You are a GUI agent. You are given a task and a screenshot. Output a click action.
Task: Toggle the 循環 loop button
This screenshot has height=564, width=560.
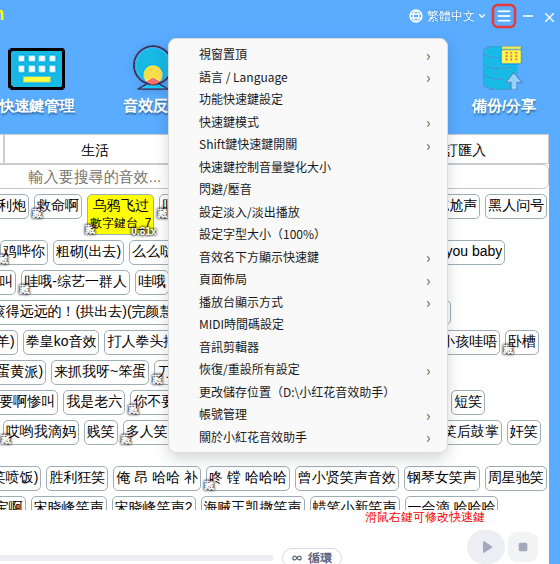[312, 556]
